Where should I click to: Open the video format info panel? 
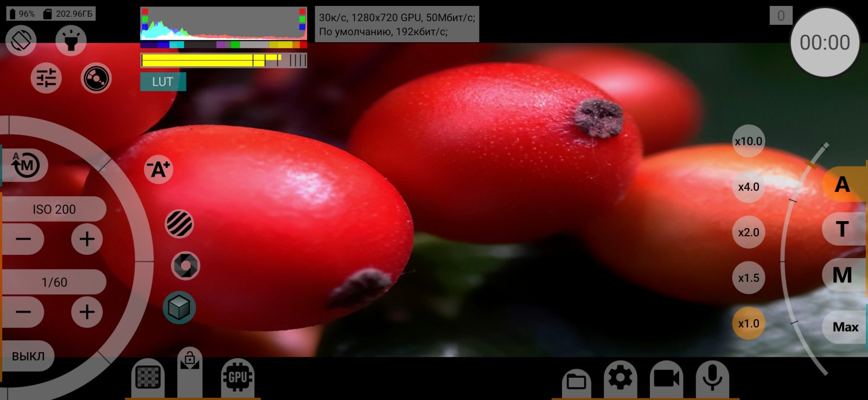[397, 24]
